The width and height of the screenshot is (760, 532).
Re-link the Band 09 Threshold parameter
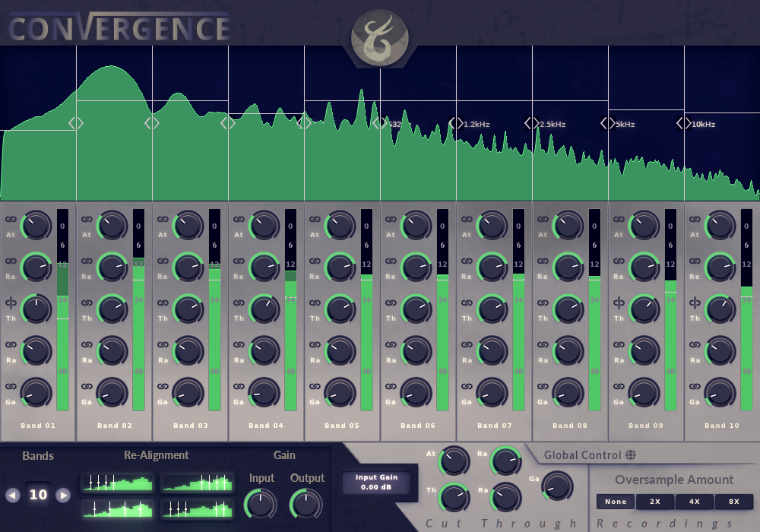click(x=619, y=303)
